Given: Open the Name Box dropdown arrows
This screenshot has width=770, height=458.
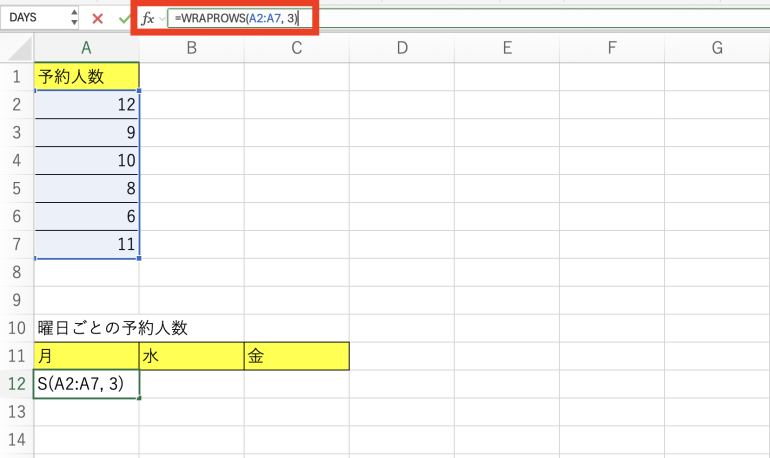Looking at the screenshot, I should [x=74, y=18].
